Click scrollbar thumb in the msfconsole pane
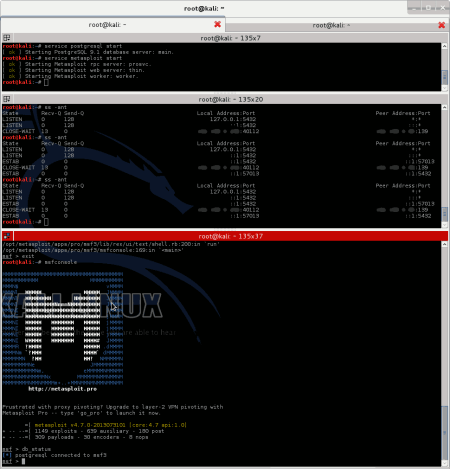450x469 pixels. [445, 433]
